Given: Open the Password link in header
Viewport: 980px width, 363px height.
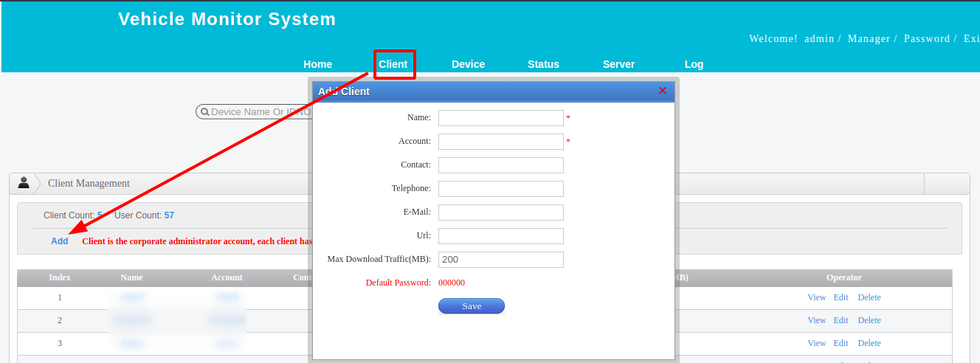Looking at the screenshot, I should (x=926, y=39).
